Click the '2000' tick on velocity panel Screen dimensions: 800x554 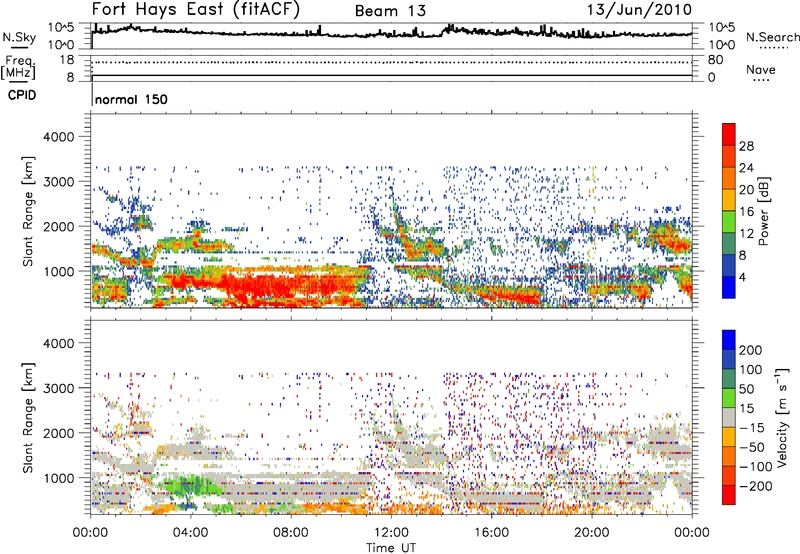tap(59, 433)
